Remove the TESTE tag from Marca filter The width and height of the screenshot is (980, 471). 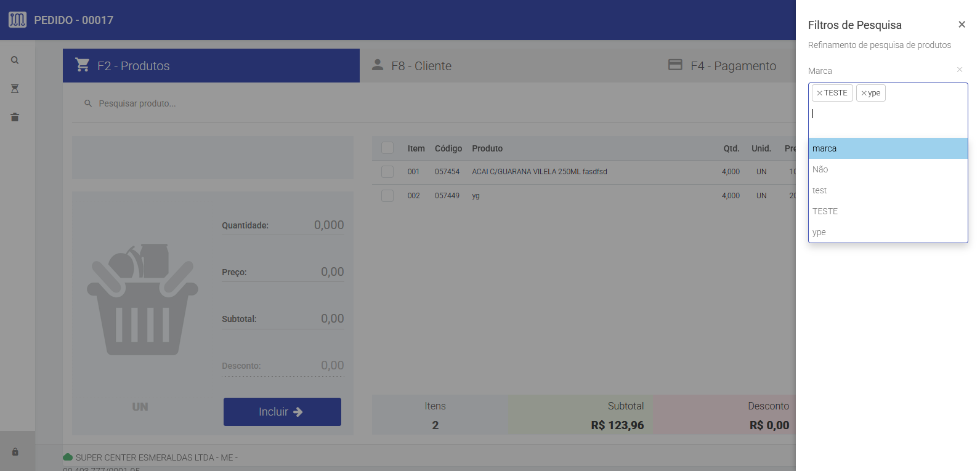[820, 93]
